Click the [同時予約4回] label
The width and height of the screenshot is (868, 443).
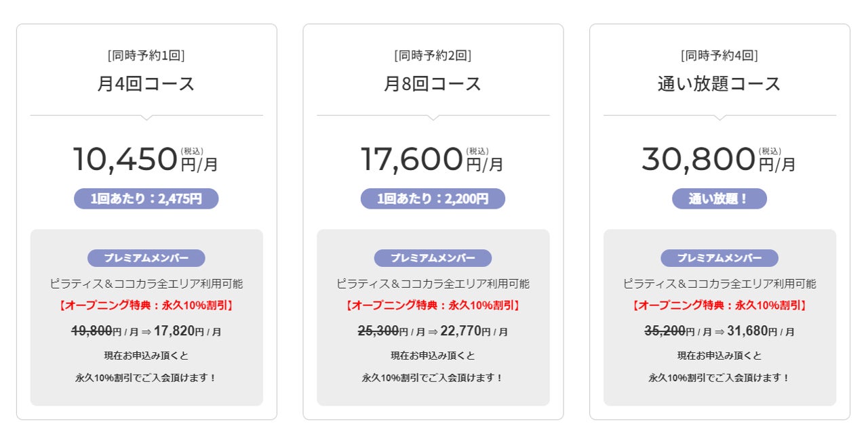719,56
